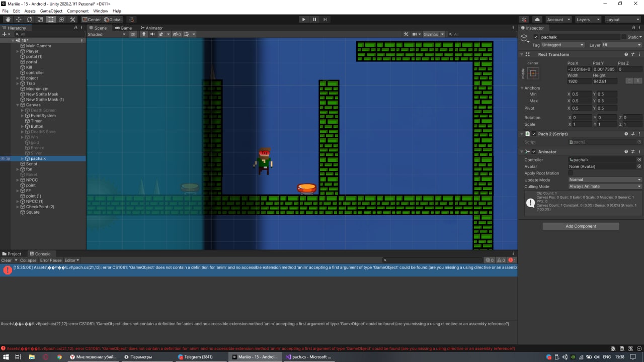Screen dimensions: 644x362
Task: Toggle the Static checkbox
Action: tap(624, 37)
